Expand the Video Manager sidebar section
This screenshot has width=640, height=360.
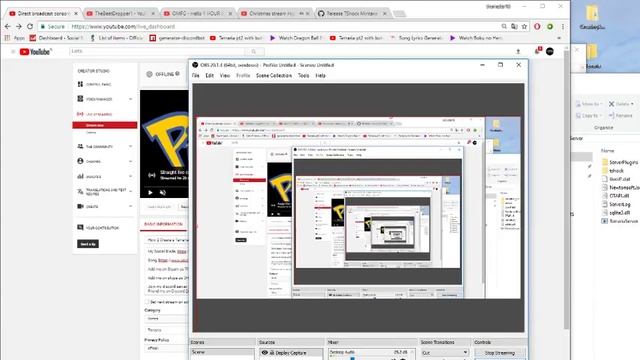click(131, 99)
